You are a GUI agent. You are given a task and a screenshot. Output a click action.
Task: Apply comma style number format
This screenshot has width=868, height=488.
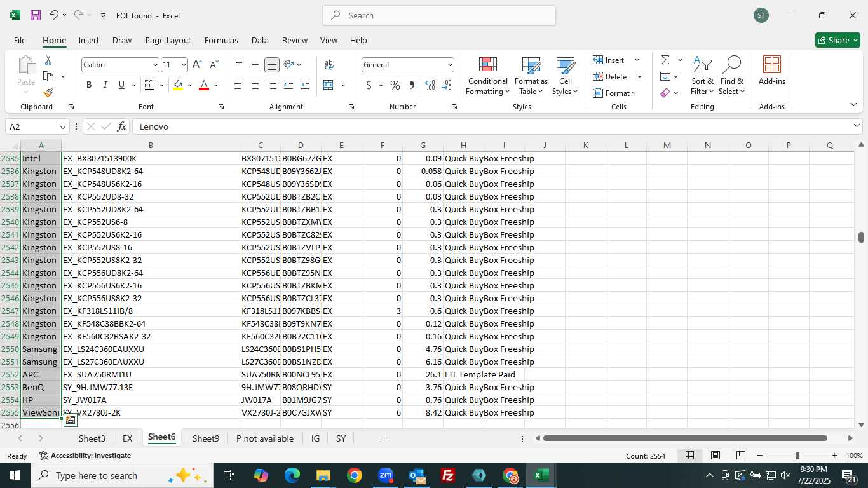(412, 85)
